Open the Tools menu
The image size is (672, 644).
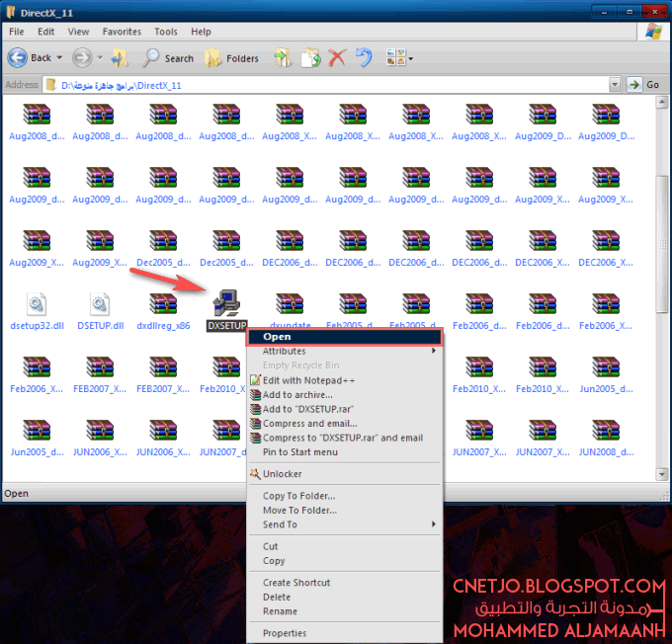166,32
